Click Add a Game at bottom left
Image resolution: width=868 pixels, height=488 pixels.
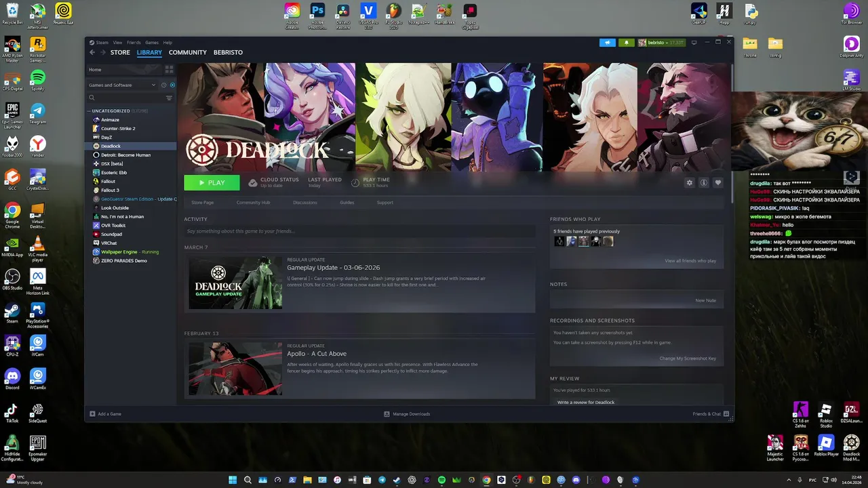pos(105,414)
